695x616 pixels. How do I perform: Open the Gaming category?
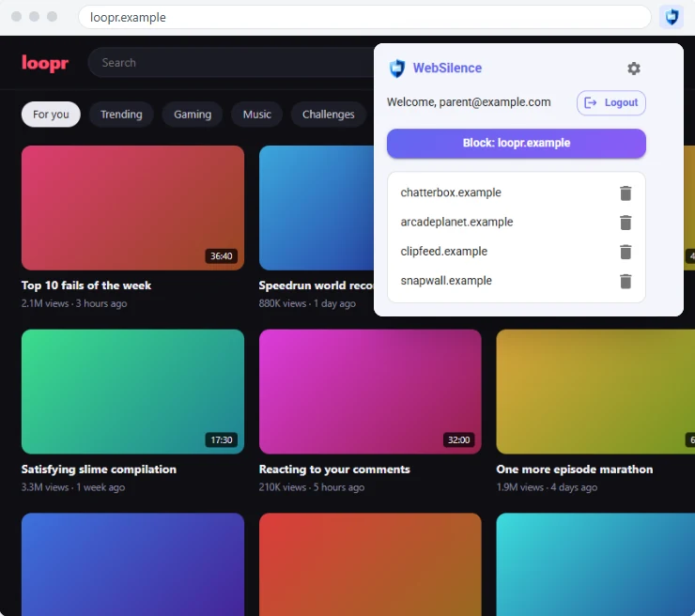point(193,115)
